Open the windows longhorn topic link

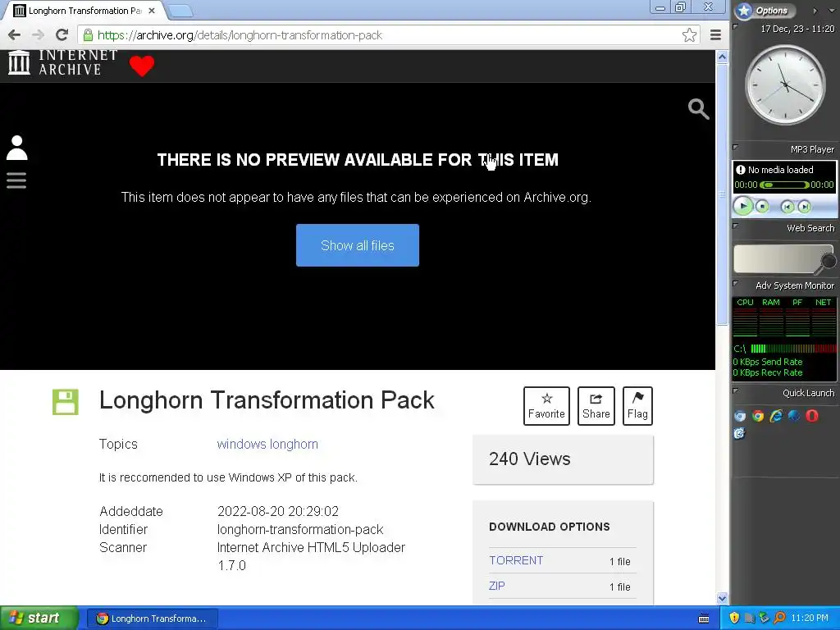[x=267, y=444]
